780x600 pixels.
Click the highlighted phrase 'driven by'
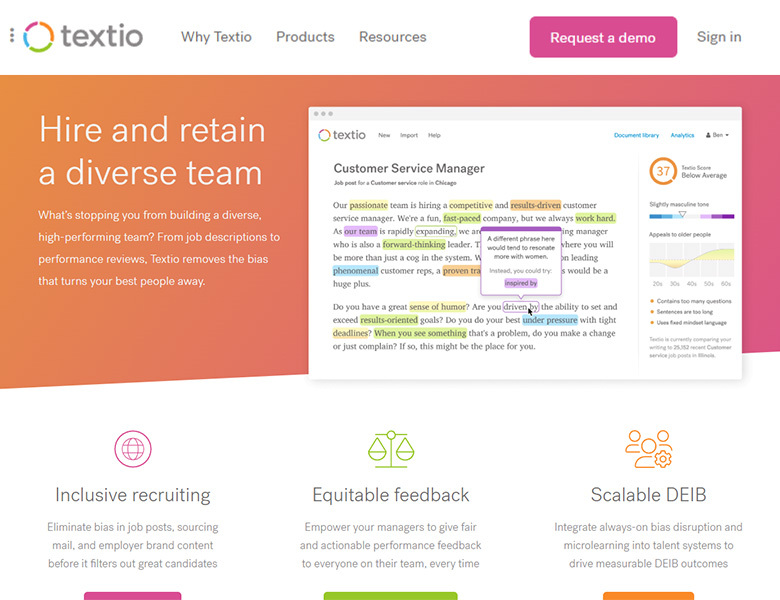tap(520, 307)
